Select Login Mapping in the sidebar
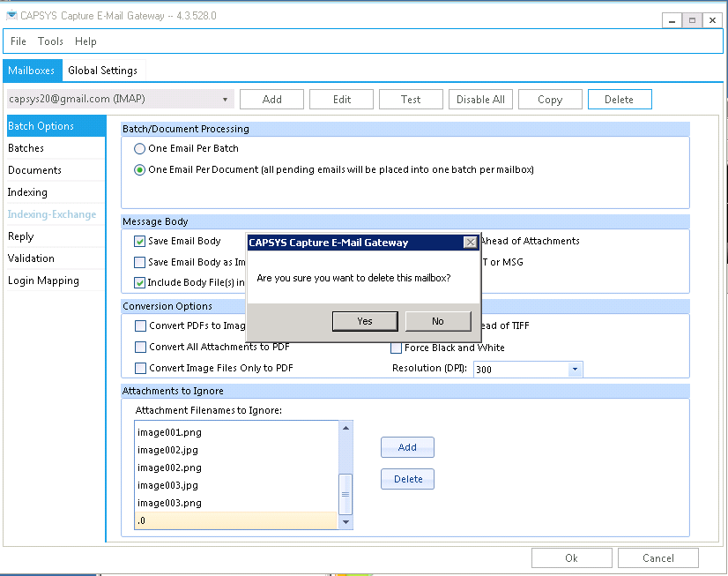The height and width of the screenshot is (576, 728). [56, 281]
